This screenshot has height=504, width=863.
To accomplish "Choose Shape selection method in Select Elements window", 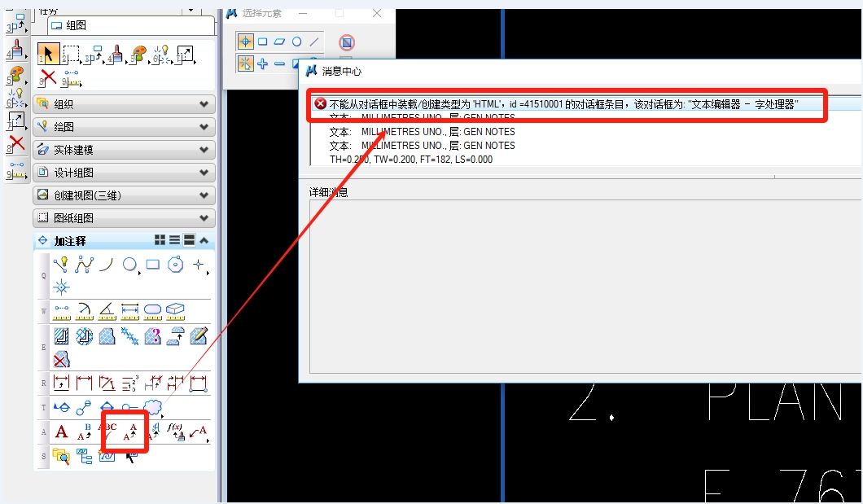I will point(279,42).
